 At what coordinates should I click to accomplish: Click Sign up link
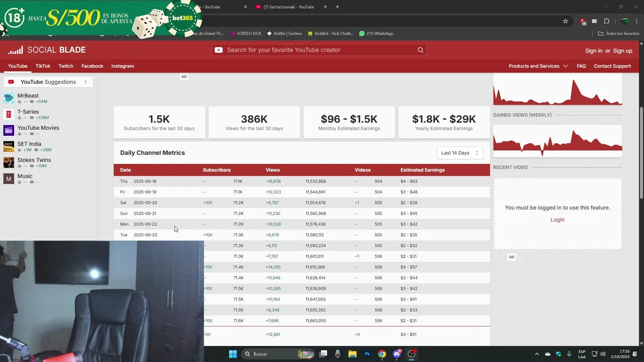pos(622,51)
